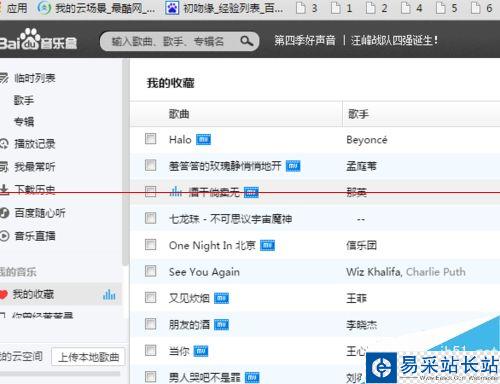This screenshot has width=500, height=384.
Task: Open bookmark labeled 1
Action: point(342,8)
